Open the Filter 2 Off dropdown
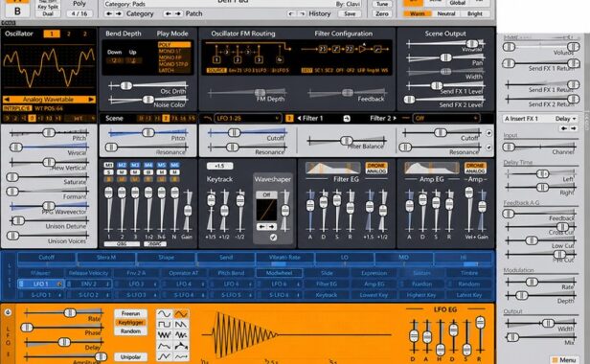This screenshot has width=590, height=364. point(445,119)
